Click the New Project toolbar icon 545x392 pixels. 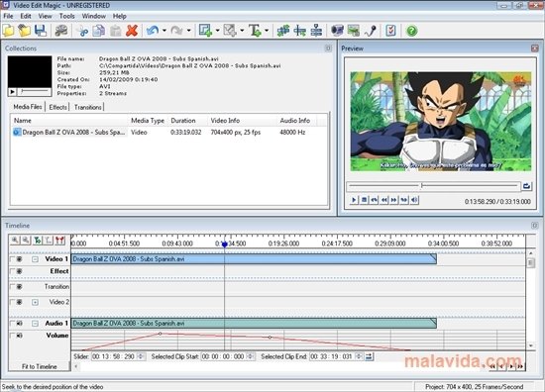(8, 31)
